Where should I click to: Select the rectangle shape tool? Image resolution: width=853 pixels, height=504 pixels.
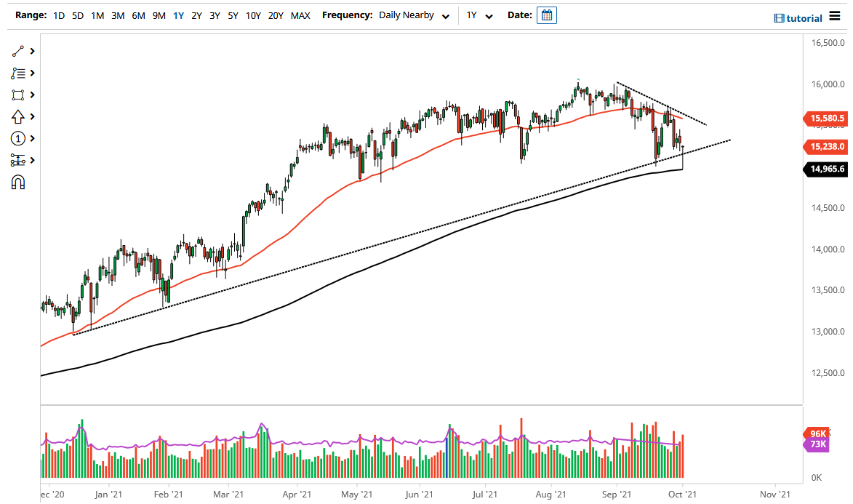(x=19, y=95)
